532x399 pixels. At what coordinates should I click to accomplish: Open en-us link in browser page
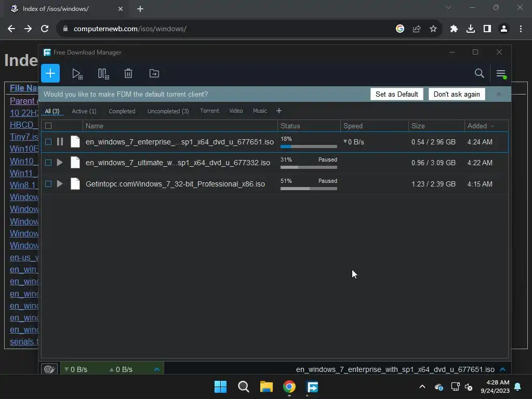(24, 258)
